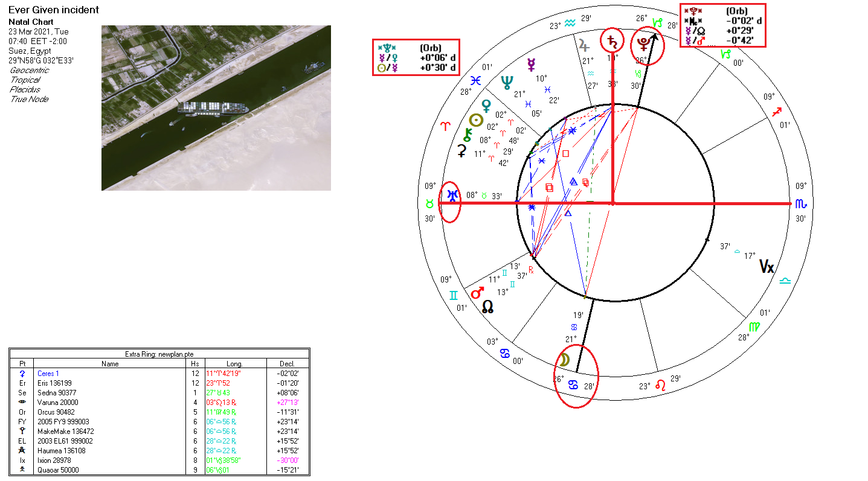Click the Saturn glyph at chart top

coord(612,42)
